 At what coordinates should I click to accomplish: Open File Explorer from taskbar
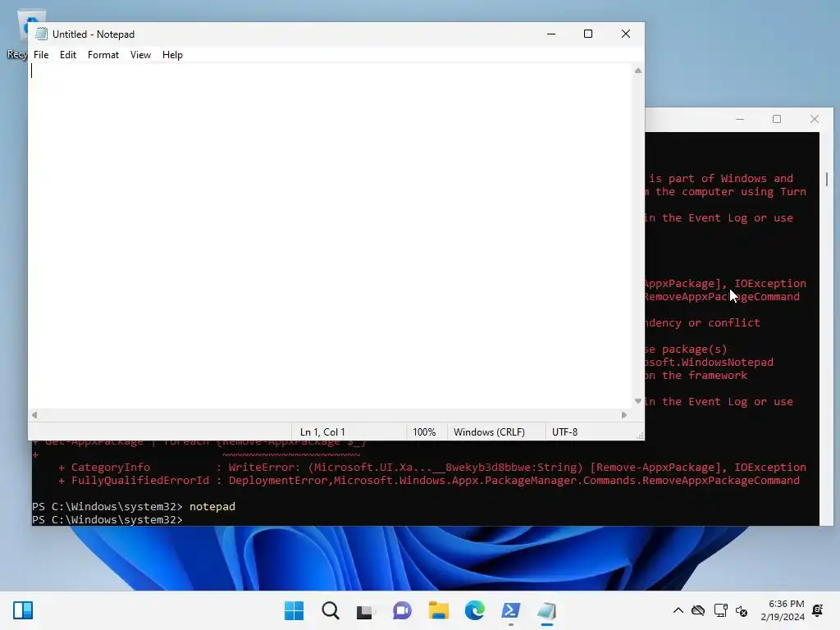point(439,610)
